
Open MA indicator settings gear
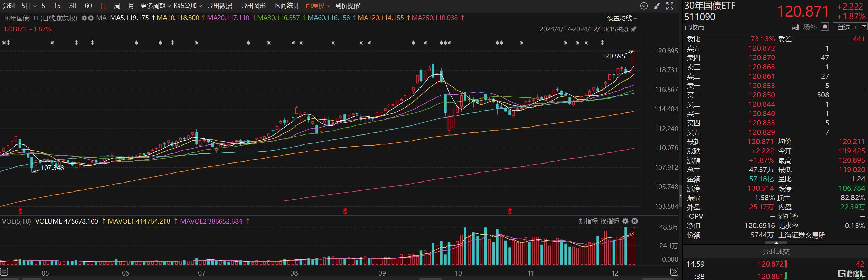tap(84, 18)
